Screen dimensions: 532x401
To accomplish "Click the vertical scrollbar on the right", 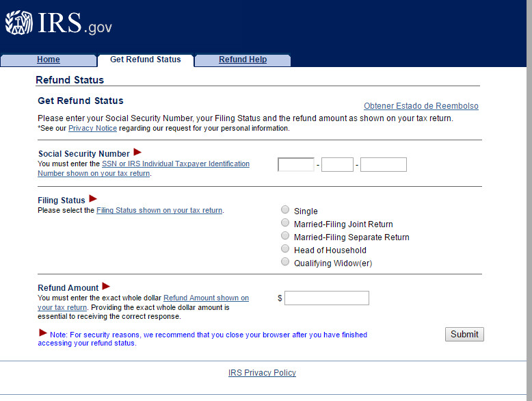I will pos(529,200).
